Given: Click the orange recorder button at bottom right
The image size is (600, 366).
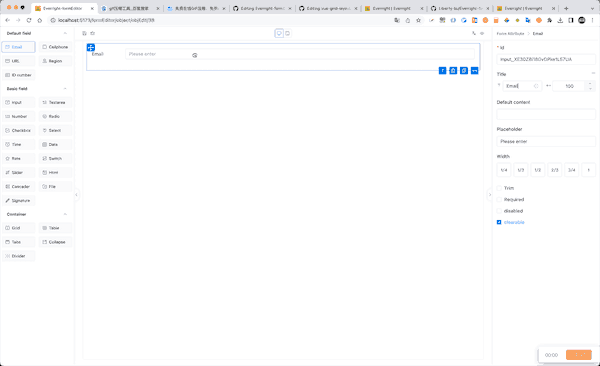Looking at the screenshot, I should [579, 355].
